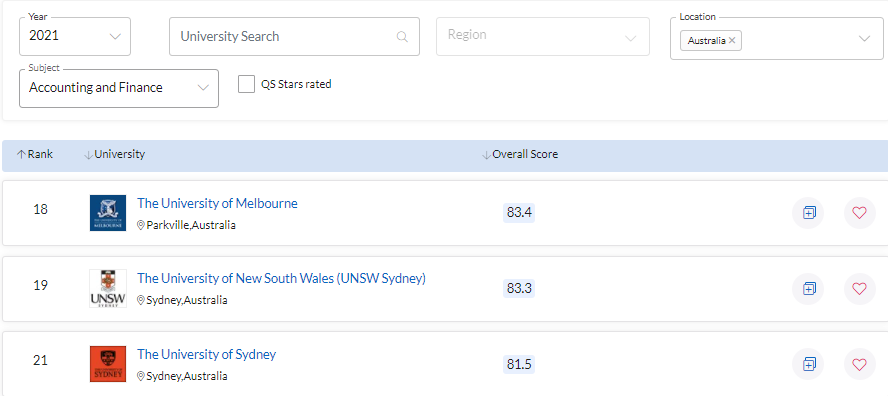Sort by Overall Score column header
888x396 pixels.
pos(520,154)
